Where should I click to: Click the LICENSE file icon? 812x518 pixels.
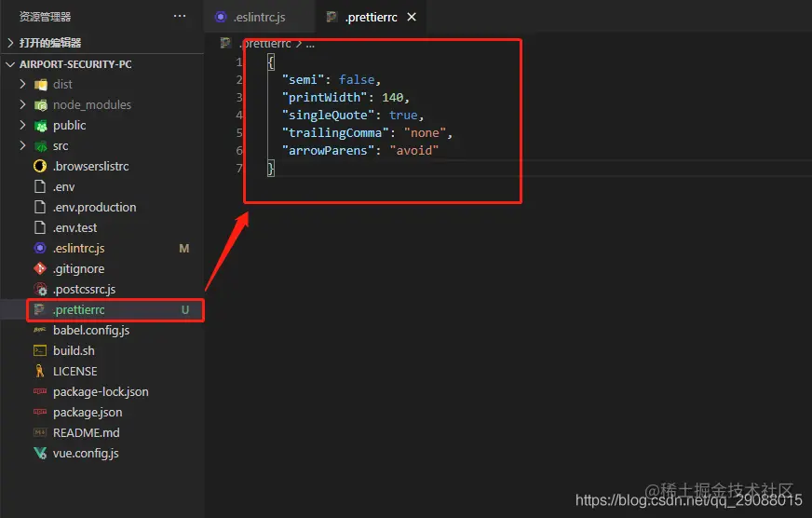point(40,371)
